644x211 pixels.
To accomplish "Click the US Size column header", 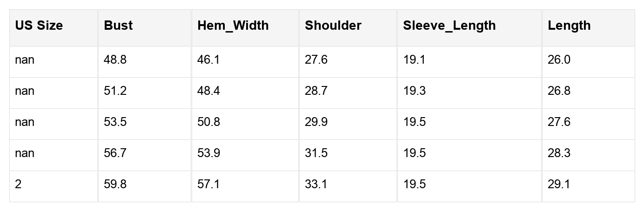I will (39, 26).
